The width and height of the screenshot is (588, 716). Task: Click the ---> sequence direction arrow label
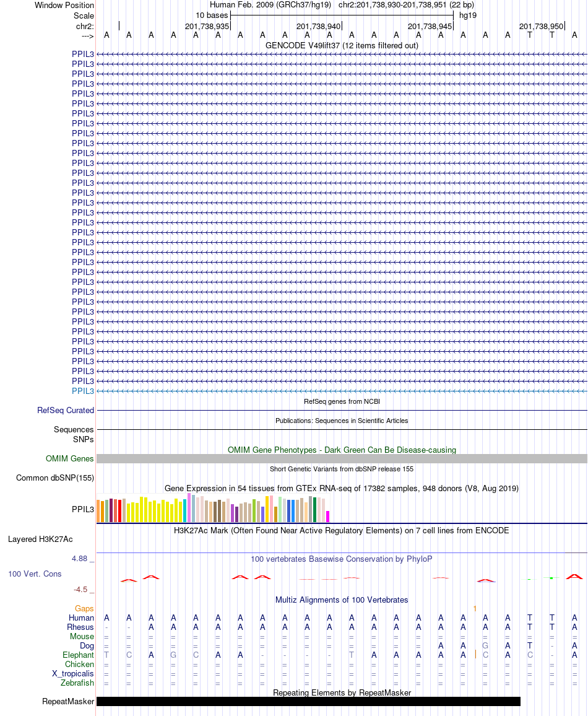[x=88, y=36]
